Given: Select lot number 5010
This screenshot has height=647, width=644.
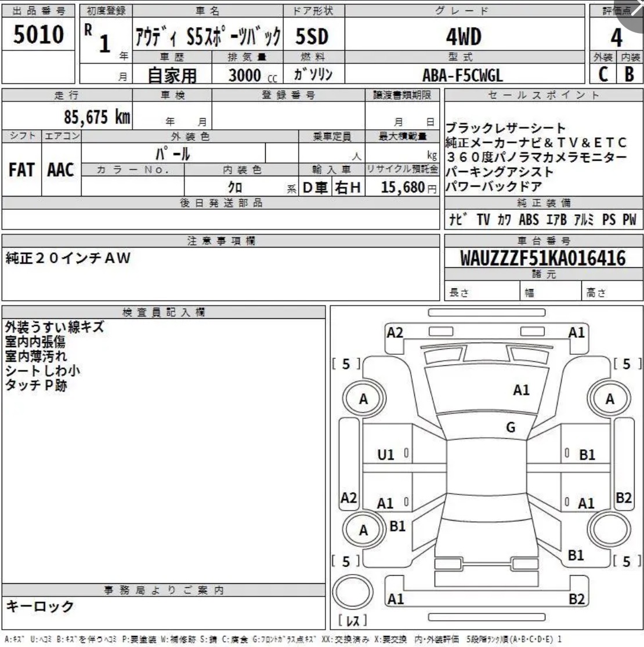Looking at the screenshot, I should (38, 34).
